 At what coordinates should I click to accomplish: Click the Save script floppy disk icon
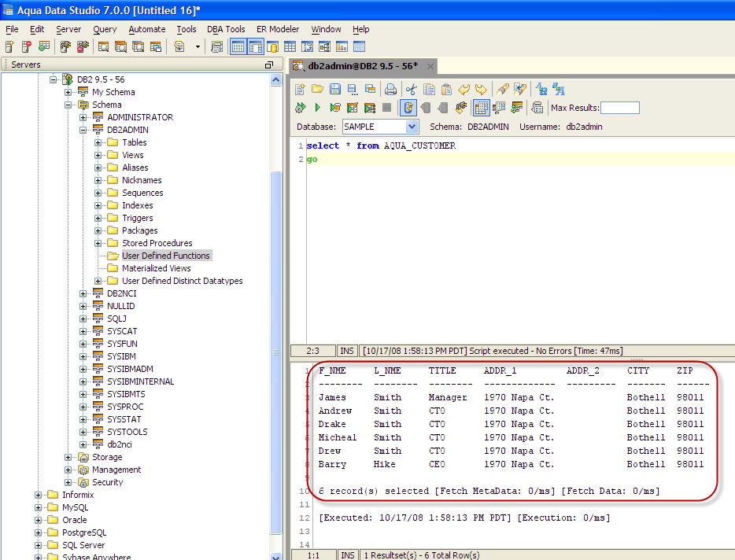coord(335,89)
